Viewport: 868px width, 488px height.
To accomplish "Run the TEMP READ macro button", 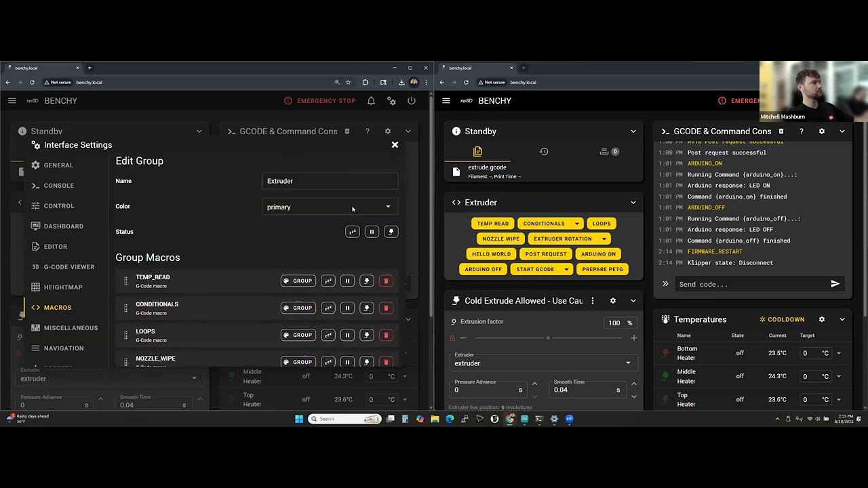I will pos(492,224).
